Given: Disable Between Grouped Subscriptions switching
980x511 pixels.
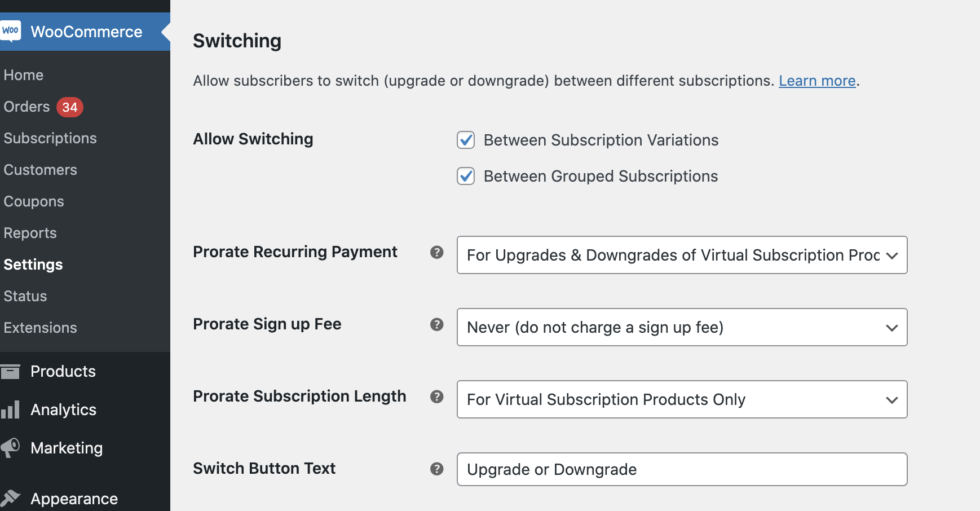Looking at the screenshot, I should tap(465, 176).
